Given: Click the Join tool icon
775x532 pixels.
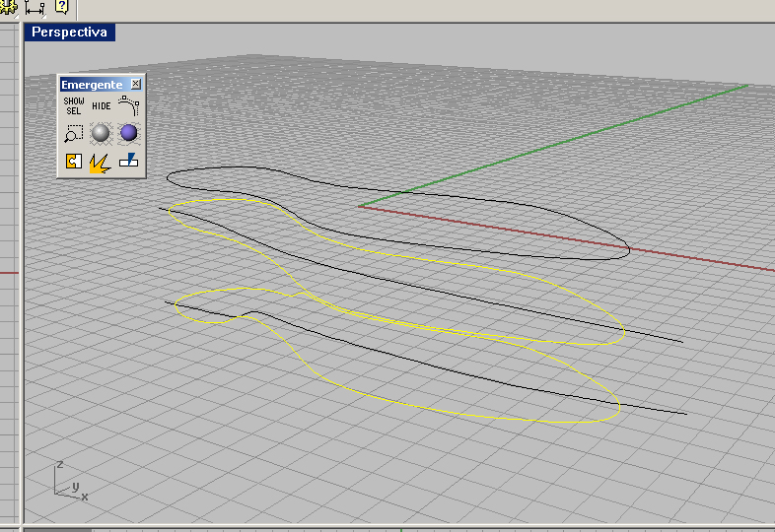Looking at the screenshot, I should (74, 161).
